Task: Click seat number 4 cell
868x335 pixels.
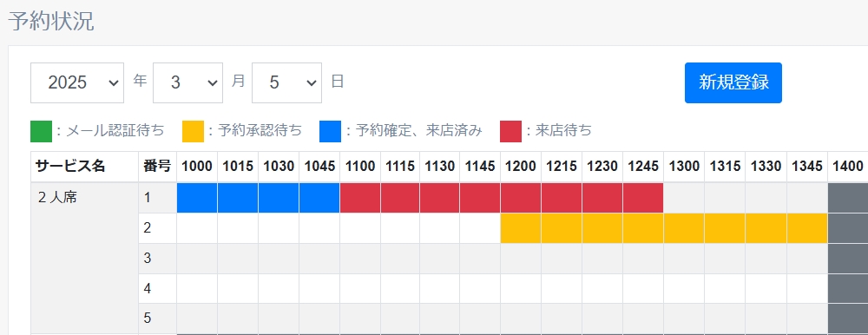Action: tap(158, 288)
